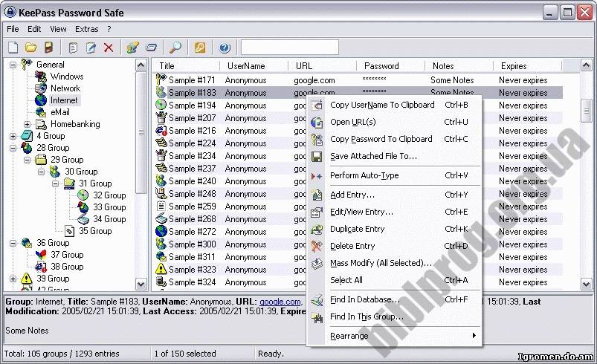Click the binoculars icon by Find In This Group
The width and height of the screenshot is (597, 364).
317,317
